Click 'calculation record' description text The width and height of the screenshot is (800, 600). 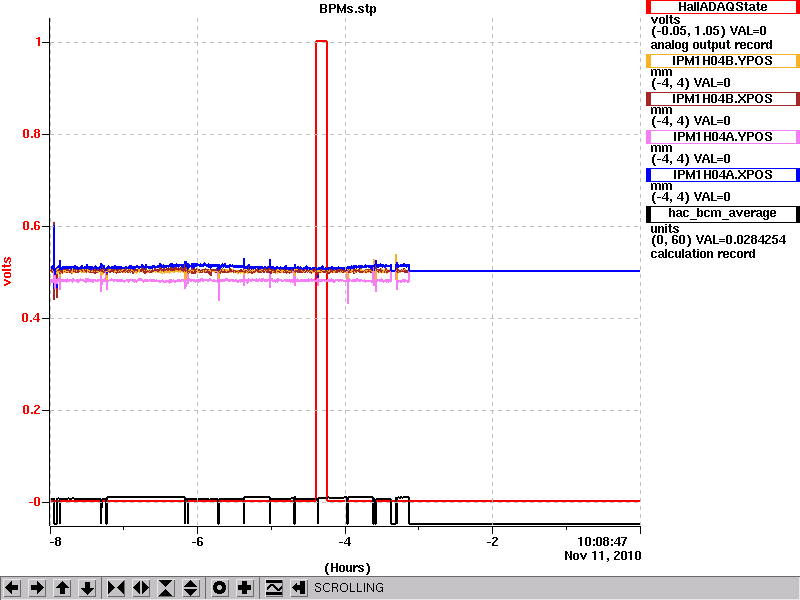(703, 254)
